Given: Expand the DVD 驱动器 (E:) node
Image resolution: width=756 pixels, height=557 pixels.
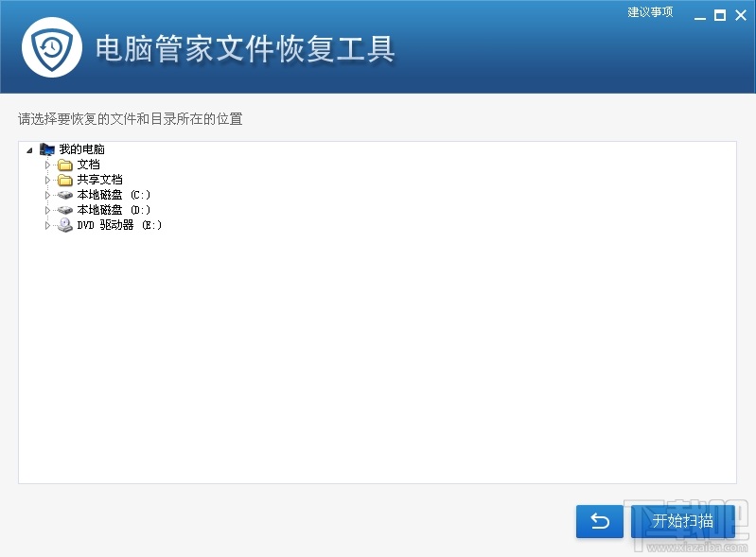Looking at the screenshot, I should click(47, 225).
